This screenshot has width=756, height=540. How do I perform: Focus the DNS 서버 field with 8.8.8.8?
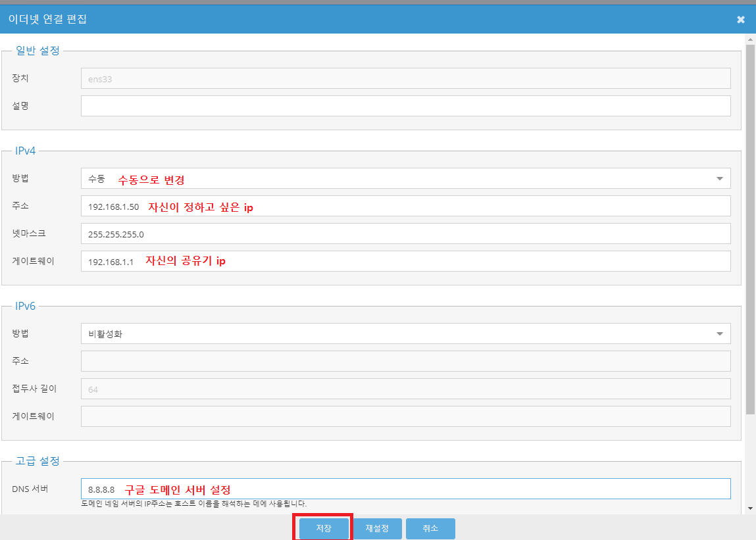pos(405,489)
